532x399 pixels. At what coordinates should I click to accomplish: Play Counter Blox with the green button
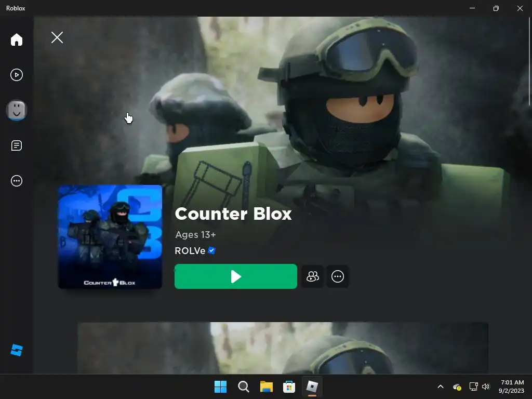(x=236, y=276)
